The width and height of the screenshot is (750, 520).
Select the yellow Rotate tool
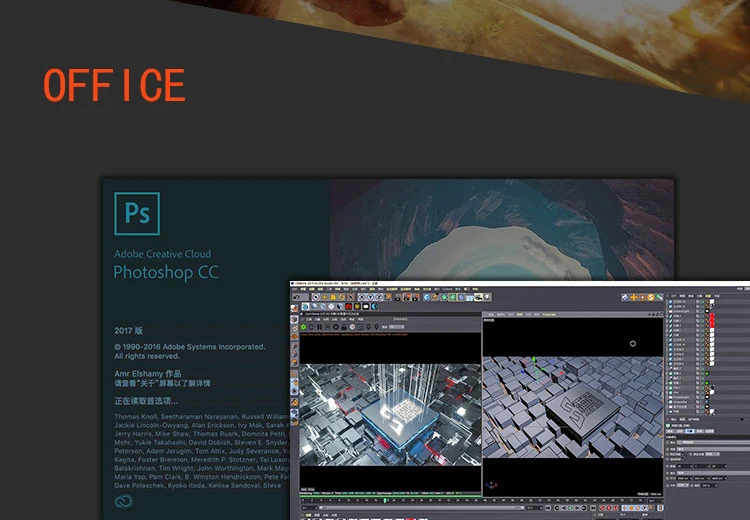[x=342, y=297]
